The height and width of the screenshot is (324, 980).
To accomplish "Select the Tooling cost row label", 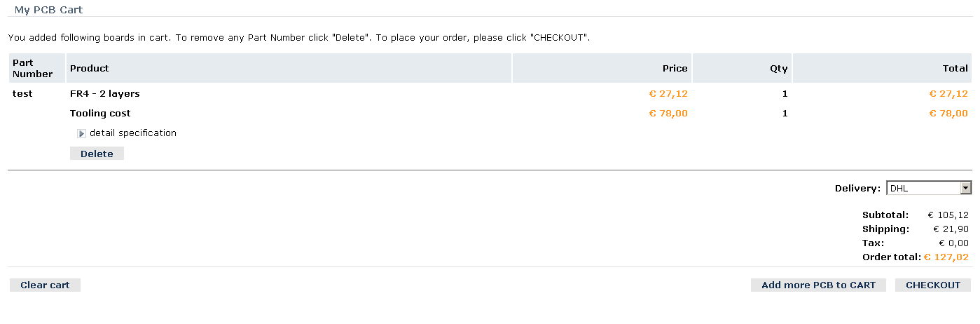I will click(x=100, y=114).
